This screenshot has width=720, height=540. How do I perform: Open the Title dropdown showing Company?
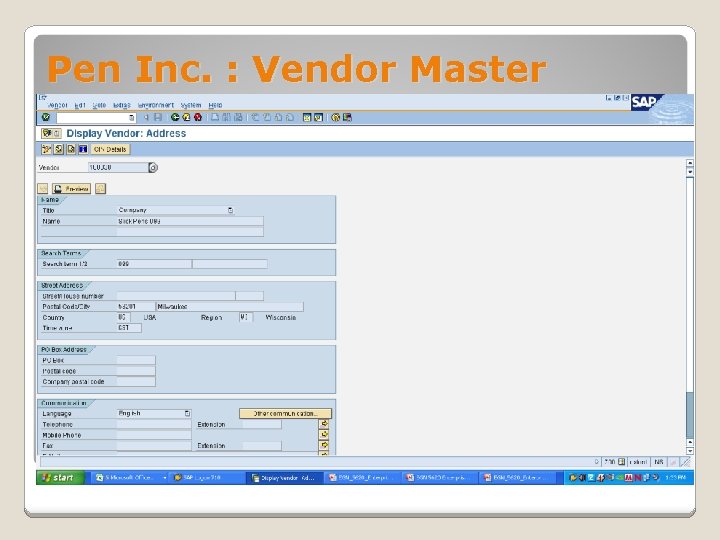click(231, 210)
